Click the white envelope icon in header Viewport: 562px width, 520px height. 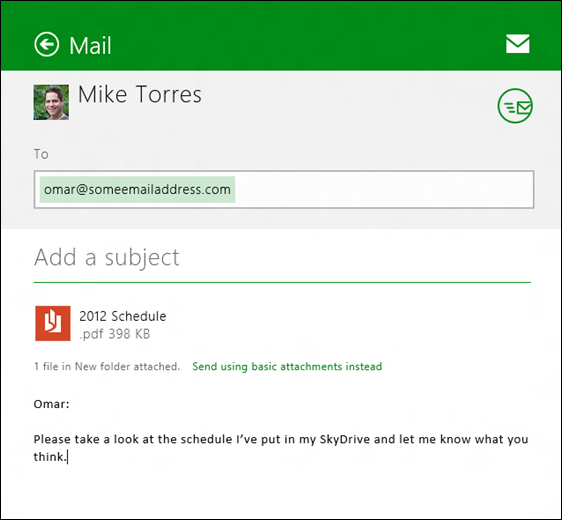tap(518, 44)
